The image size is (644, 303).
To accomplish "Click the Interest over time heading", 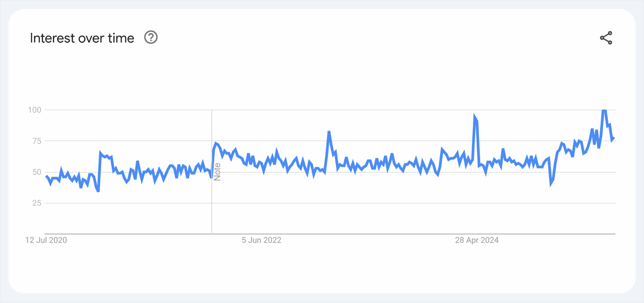I will [81, 38].
